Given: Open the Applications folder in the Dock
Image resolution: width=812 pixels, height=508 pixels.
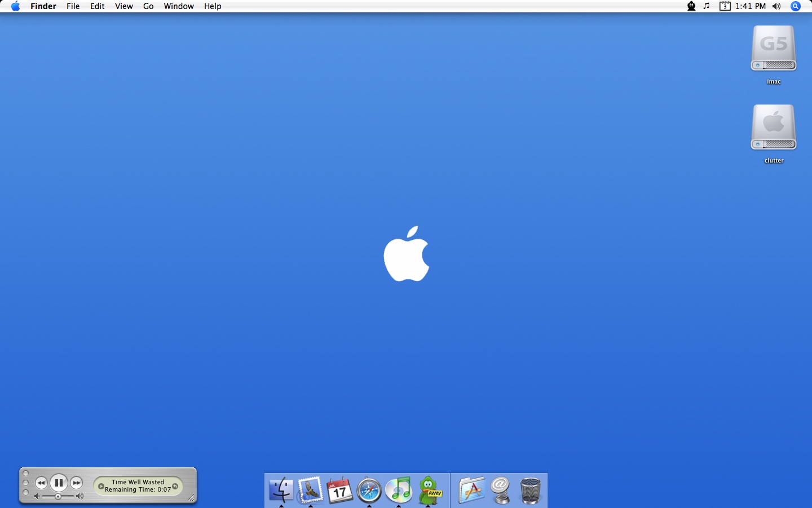Looking at the screenshot, I should 471,490.
